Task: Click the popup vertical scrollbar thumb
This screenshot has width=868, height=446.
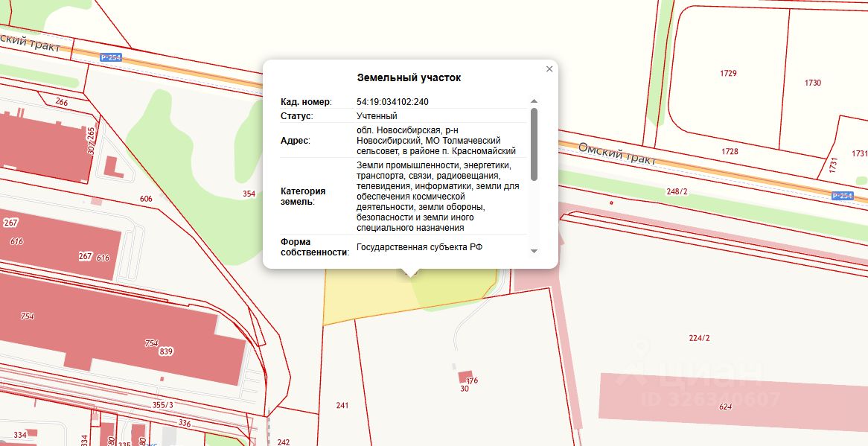Action: (x=534, y=143)
